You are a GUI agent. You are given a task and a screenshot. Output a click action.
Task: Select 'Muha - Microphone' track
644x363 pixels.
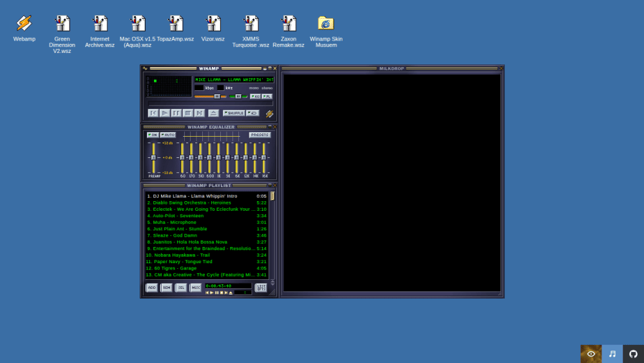click(207, 222)
